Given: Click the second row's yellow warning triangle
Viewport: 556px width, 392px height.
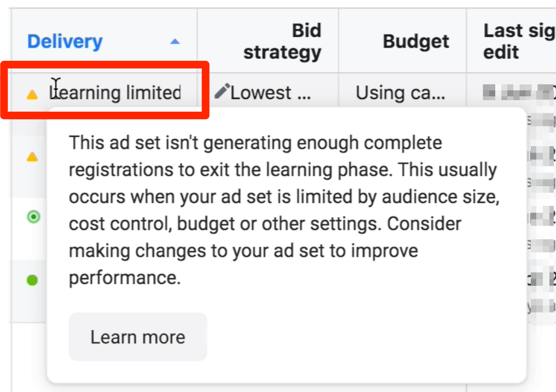Looking at the screenshot, I should (x=32, y=157).
